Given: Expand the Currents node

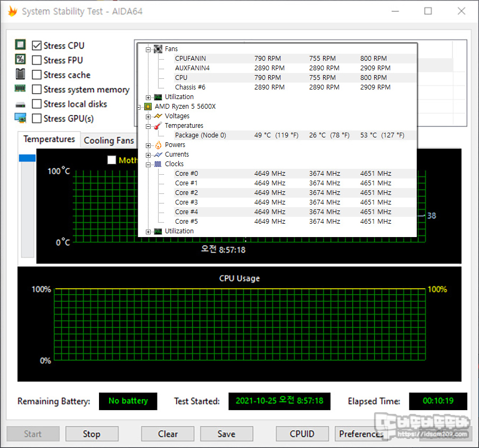Looking at the screenshot, I should [148, 155].
